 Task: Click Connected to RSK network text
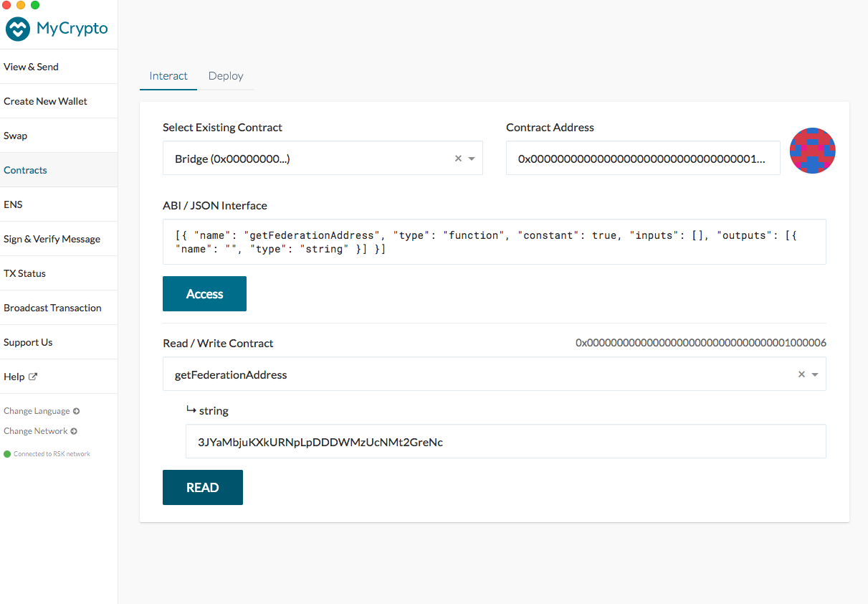coord(52,454)
